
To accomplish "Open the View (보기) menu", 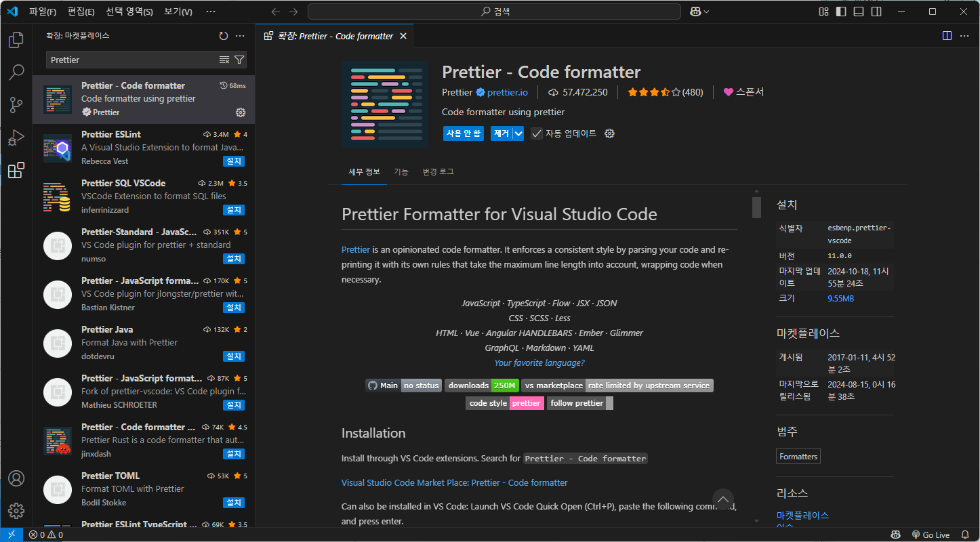I will [178, 12].
